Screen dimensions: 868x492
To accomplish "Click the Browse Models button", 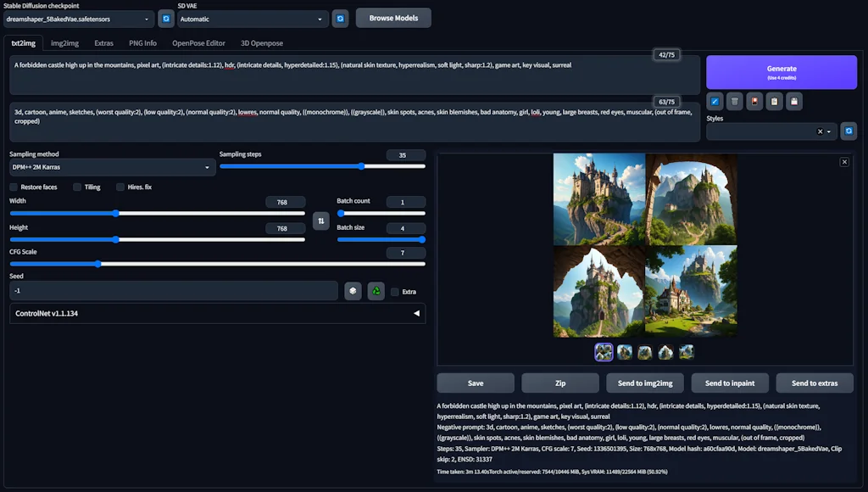I will tap(392, 17).
